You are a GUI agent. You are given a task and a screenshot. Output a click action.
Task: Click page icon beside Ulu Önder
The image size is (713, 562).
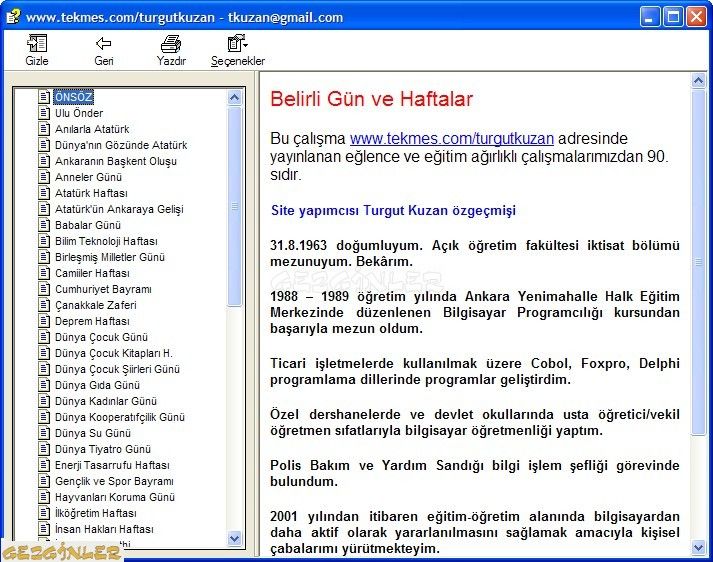pyautogui.click(x=44, y=113)
